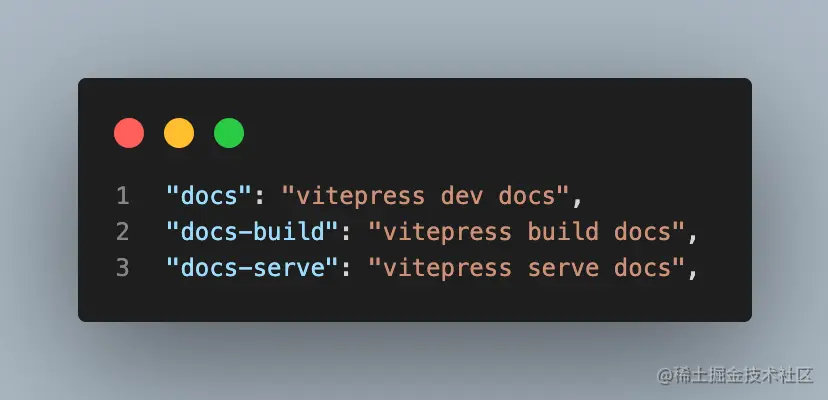Click line number 1 in gutter
This screenshot has height=400, width=828.
click(123, 196)
